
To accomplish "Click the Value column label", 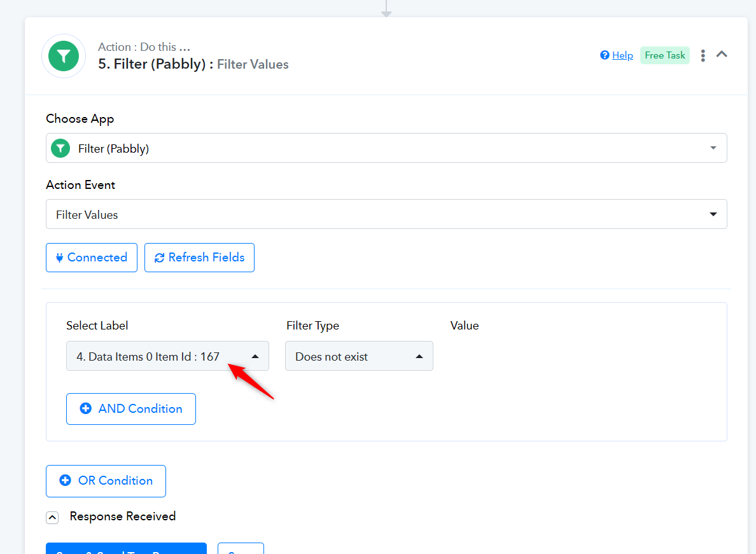I will coord(465,326).
